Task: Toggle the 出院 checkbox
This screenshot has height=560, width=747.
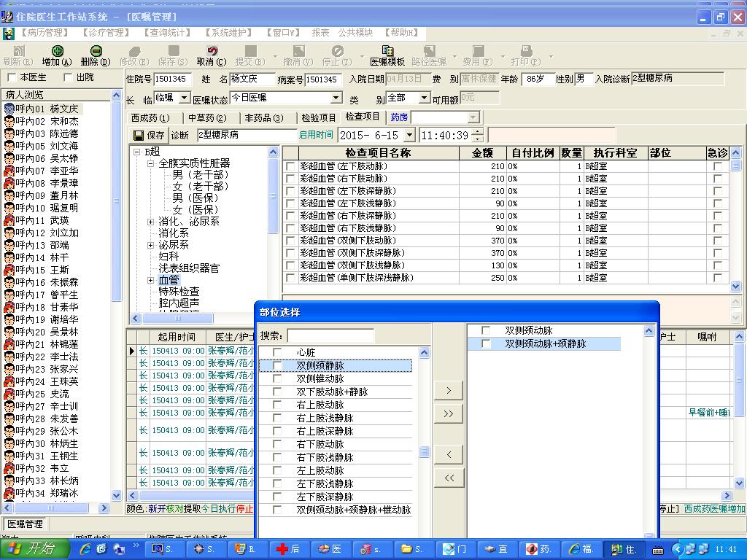Action: click(x=68, y=77)
